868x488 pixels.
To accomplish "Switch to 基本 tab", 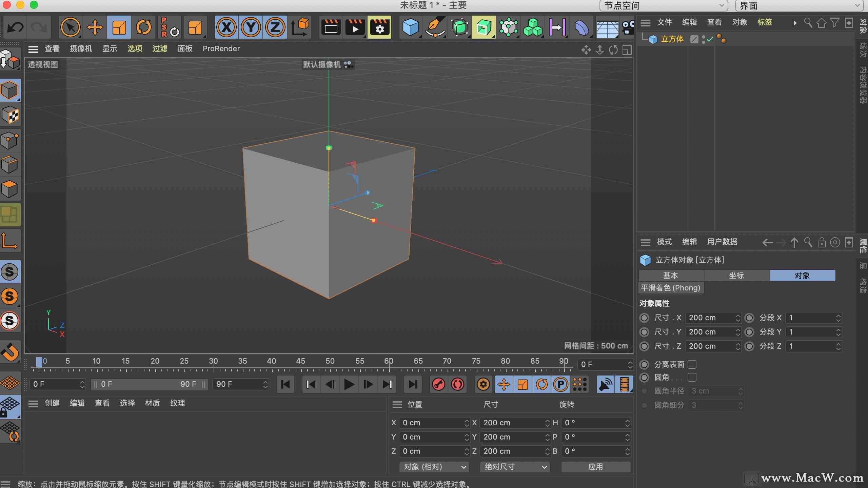I will coord(671,276).
